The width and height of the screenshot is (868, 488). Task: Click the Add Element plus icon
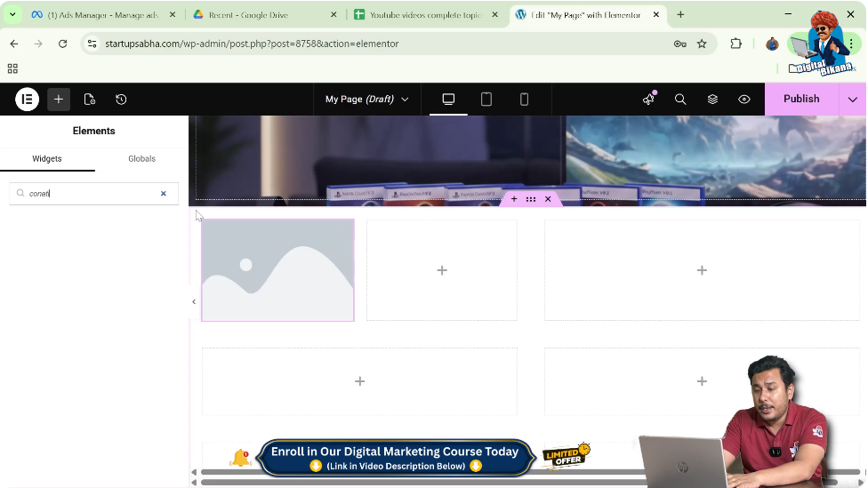pos(59,100)
